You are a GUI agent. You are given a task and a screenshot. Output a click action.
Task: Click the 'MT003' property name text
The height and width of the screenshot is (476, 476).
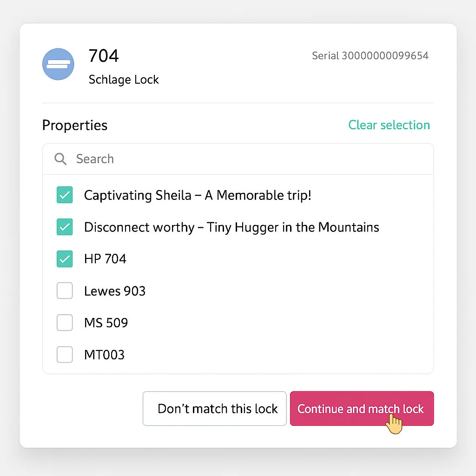click(104, 355)
